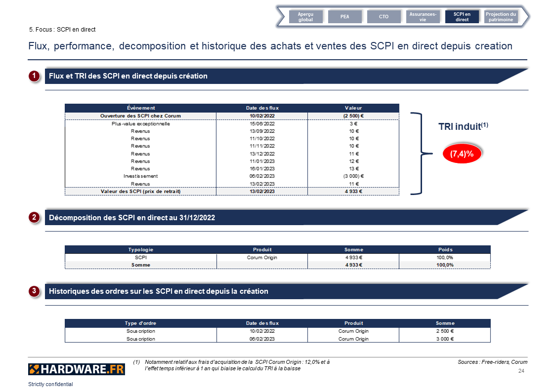Go to Projection du patrimoine tab
555x392 pixels.
pos(501,17)
